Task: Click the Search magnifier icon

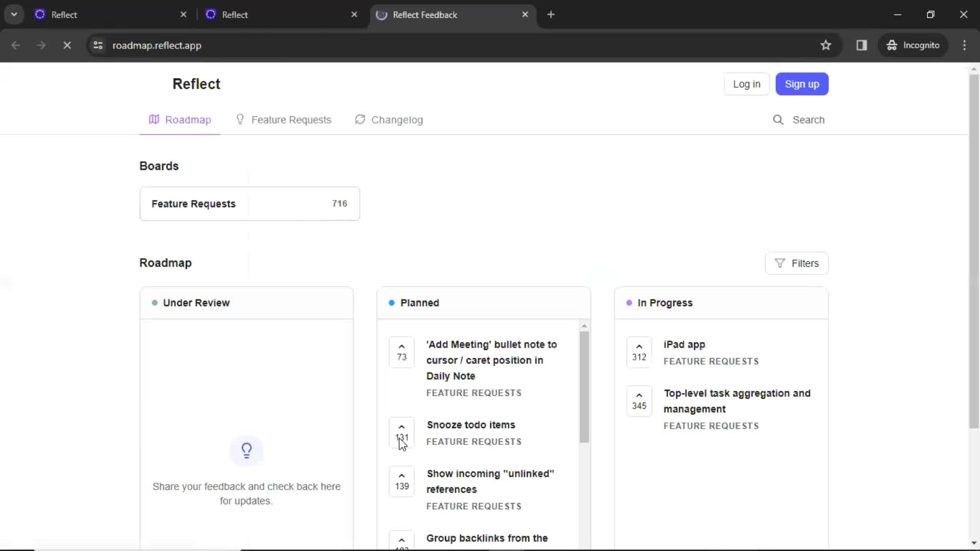Action: pyautogui.click(x=778, y=120)
